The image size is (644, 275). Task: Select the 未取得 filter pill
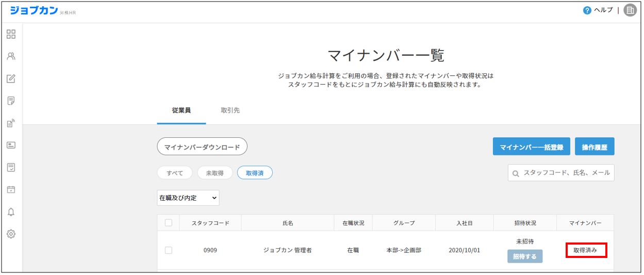(x=215, y=173)
